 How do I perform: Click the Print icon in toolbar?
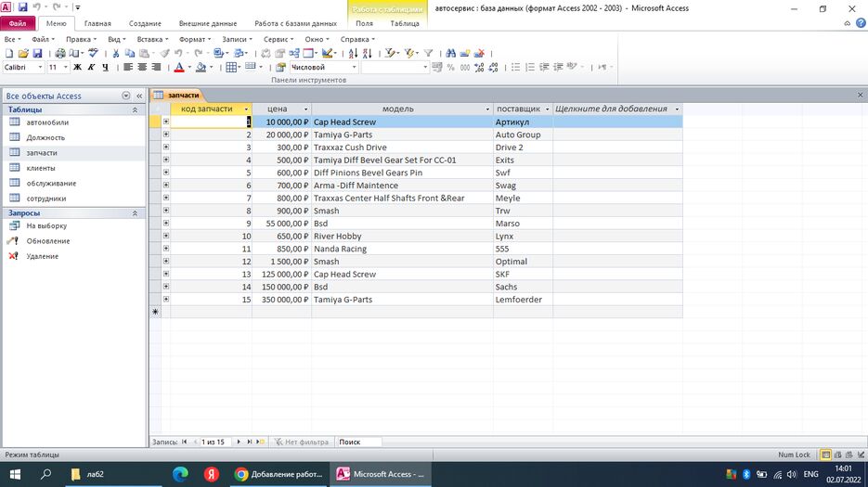tap(59, 53)
